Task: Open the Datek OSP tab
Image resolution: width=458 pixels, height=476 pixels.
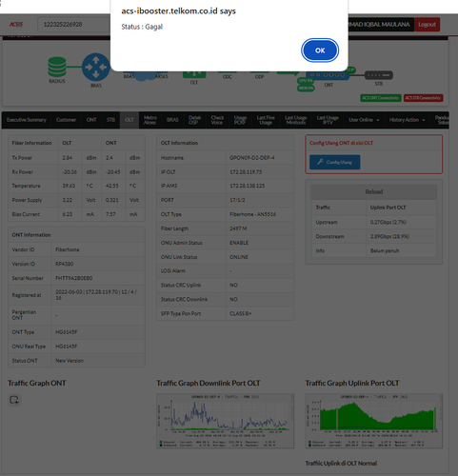Action: (x=194, y=120)
